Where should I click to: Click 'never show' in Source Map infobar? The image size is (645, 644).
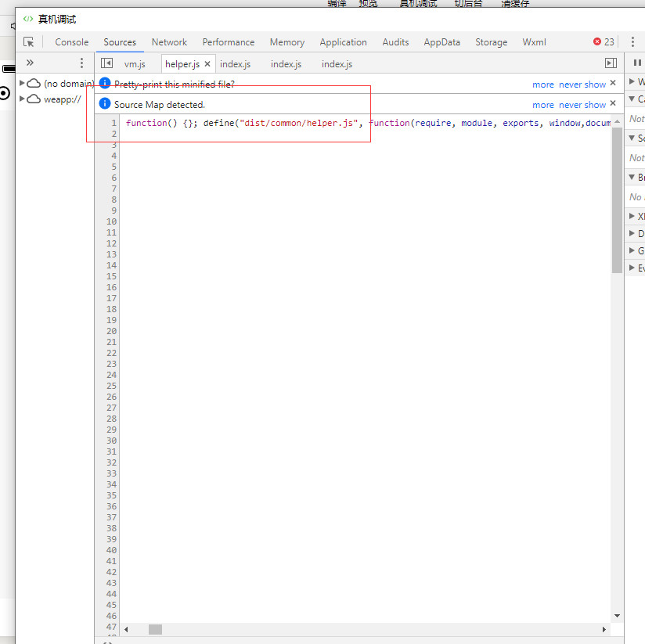[x=582, y=105]
